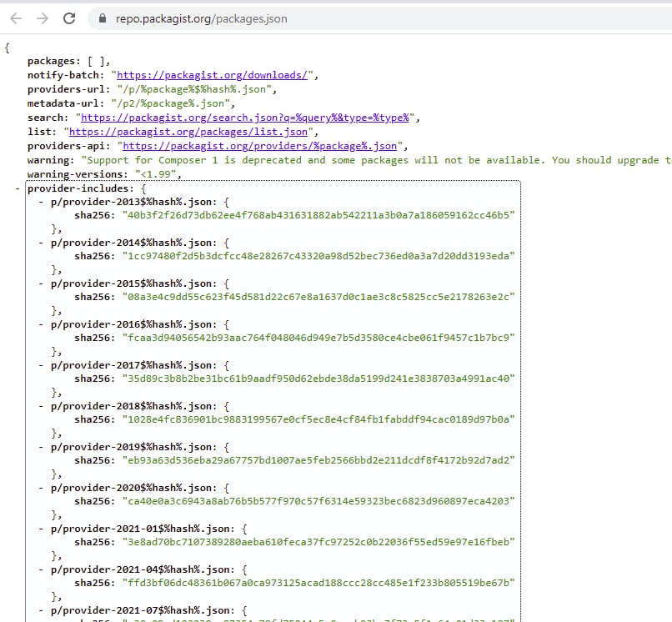Click the sha256 hash starting with 1028e4fc
This screenshot has width=672, height=622.
pos(318,419)
